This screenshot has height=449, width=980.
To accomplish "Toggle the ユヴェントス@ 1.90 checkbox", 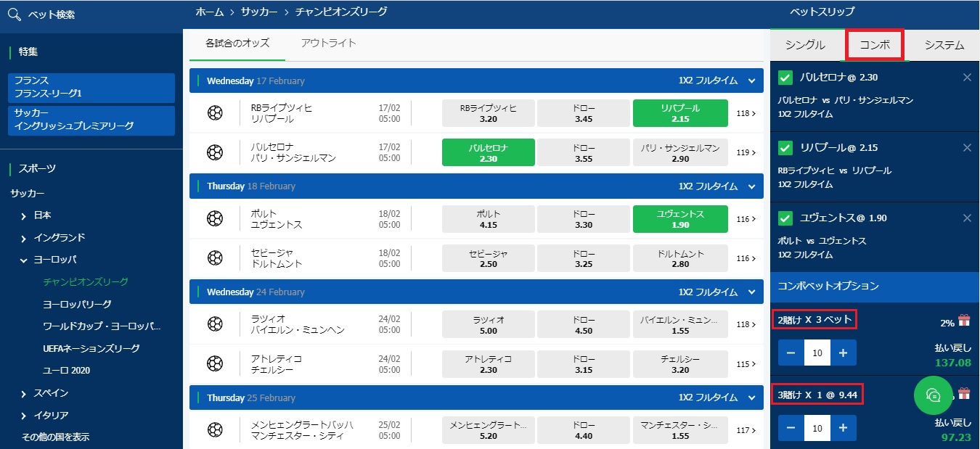I will click(x=785, y=218).
